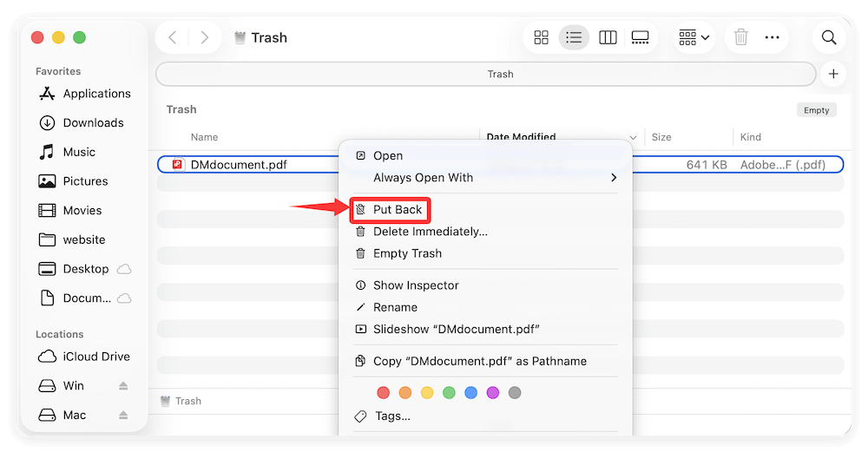
Task: Select the Mac drive
Action: tap(62, 416)
